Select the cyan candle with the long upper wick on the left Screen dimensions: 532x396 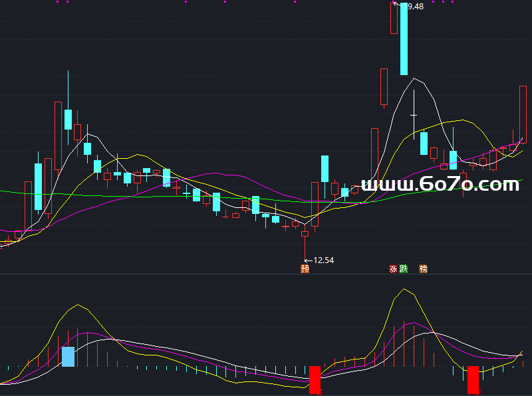[68, 120]
